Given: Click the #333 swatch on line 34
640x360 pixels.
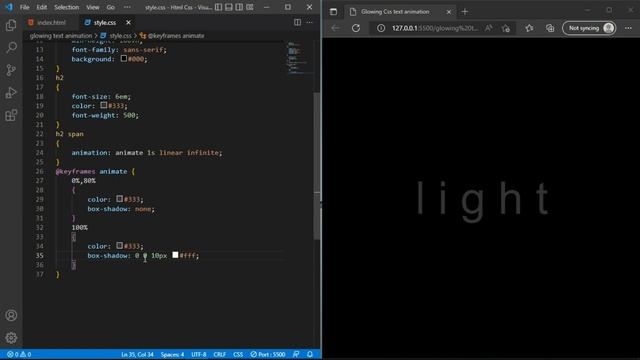Looking at the screenshot, I should click(x=119, y=246).
